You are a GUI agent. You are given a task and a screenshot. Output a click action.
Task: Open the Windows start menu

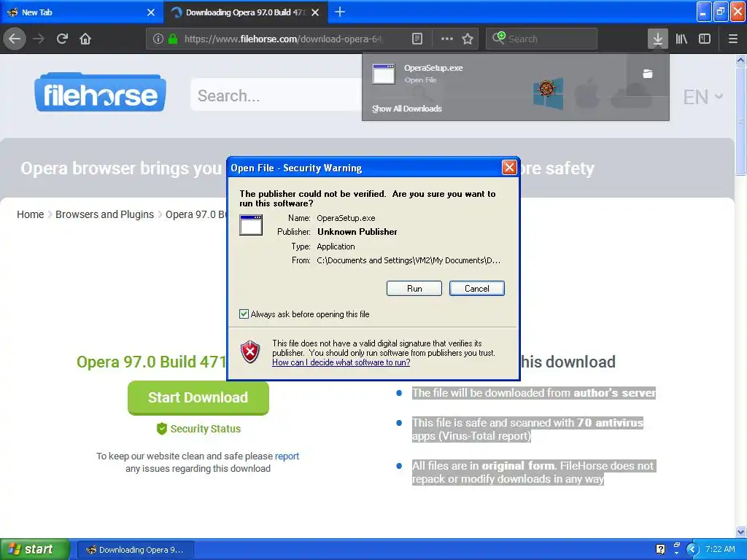(x=34, y=549)
